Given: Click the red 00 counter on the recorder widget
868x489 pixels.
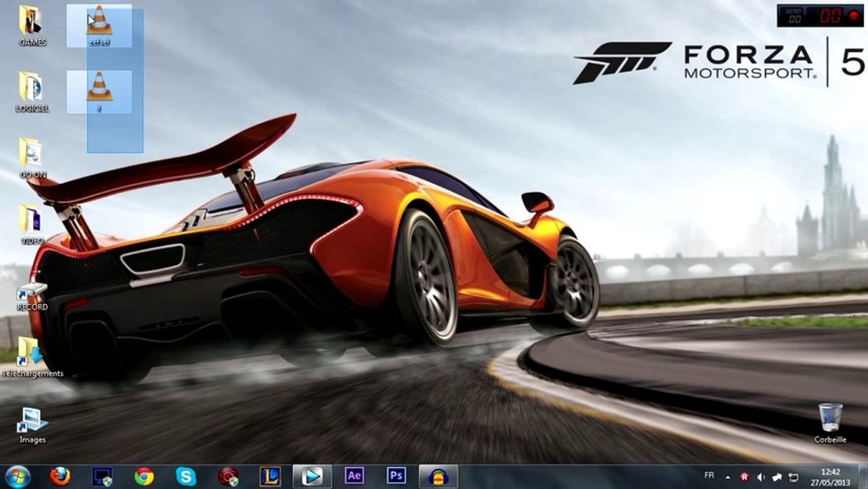Looking at the screenshot, I should (x=830, y=16).
